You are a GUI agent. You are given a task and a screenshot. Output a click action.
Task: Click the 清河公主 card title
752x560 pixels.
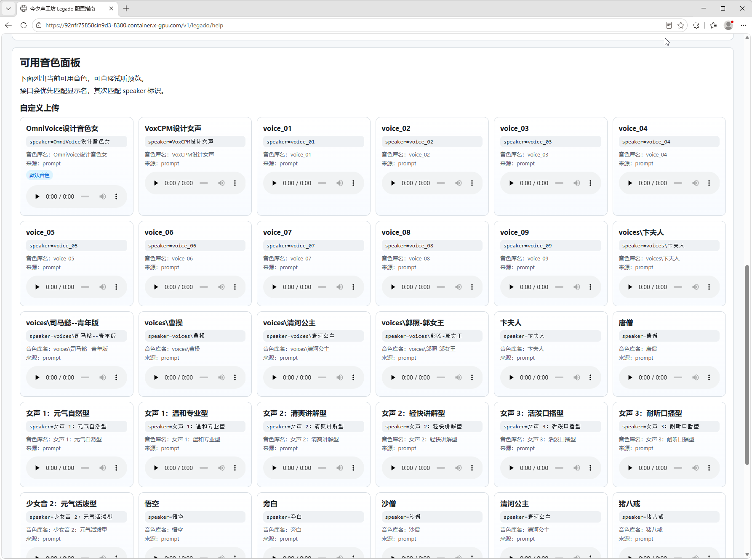coord(514,504)
